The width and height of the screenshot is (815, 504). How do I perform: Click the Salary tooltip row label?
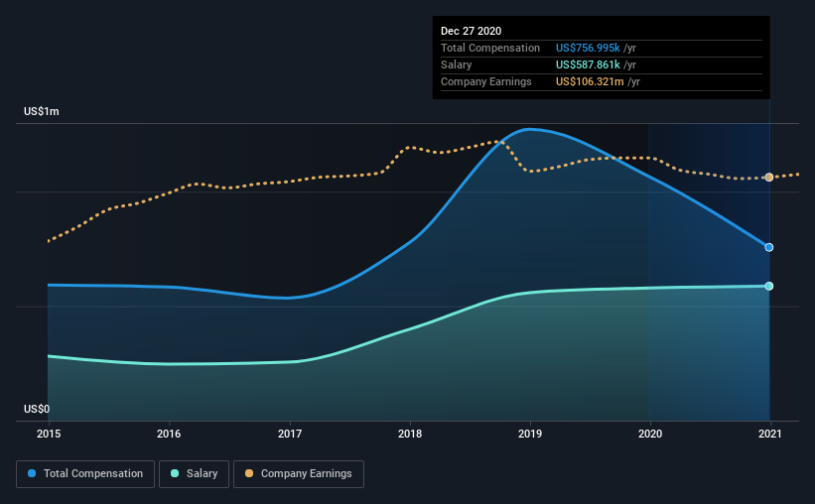point(457,64)
